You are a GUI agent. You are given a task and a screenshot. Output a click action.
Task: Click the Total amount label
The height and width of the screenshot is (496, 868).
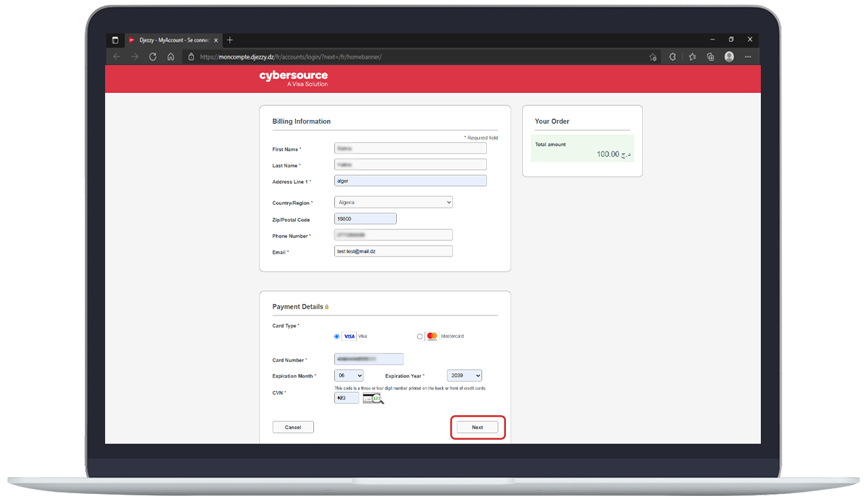pyautogui.click(x=550, y=145)
